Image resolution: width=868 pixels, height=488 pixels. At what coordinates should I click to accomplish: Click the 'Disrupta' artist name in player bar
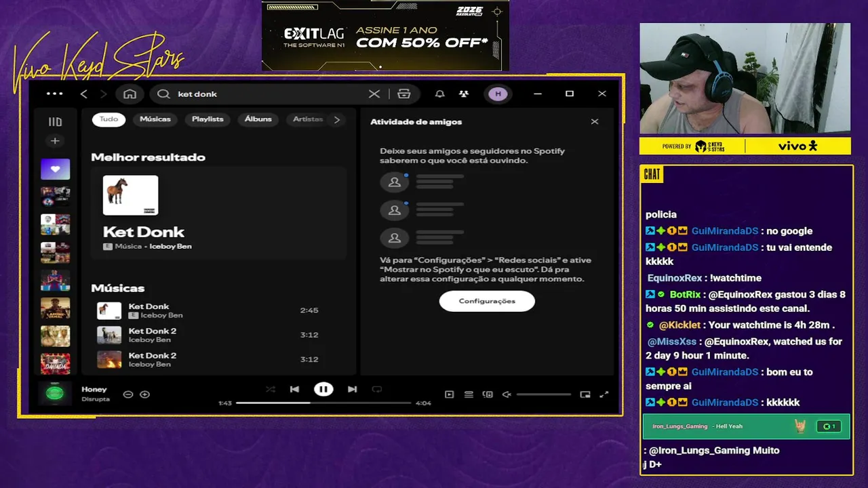96,399
